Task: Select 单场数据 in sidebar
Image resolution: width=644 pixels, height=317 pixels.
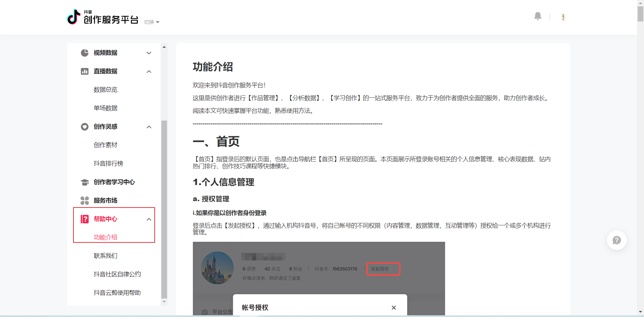Action: click(x=105, y=108)
